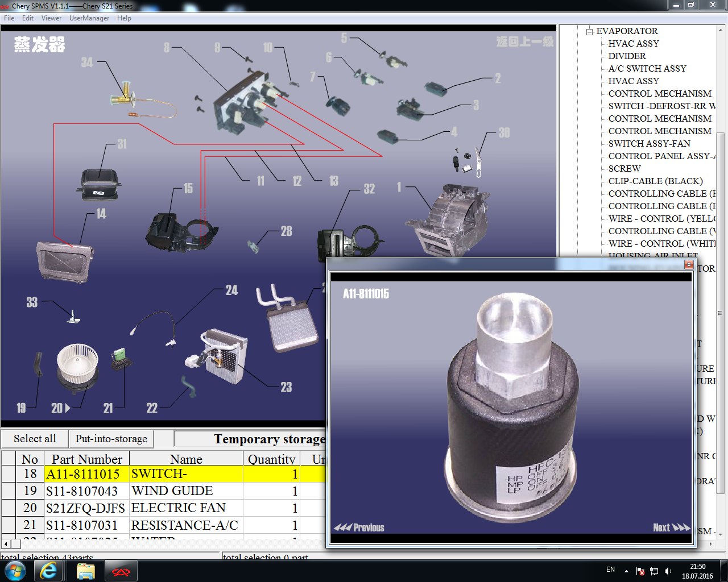Screen dimensions: 728x582
Task: Click the parts tree scroll-up arrow
Action: point(721,30)
